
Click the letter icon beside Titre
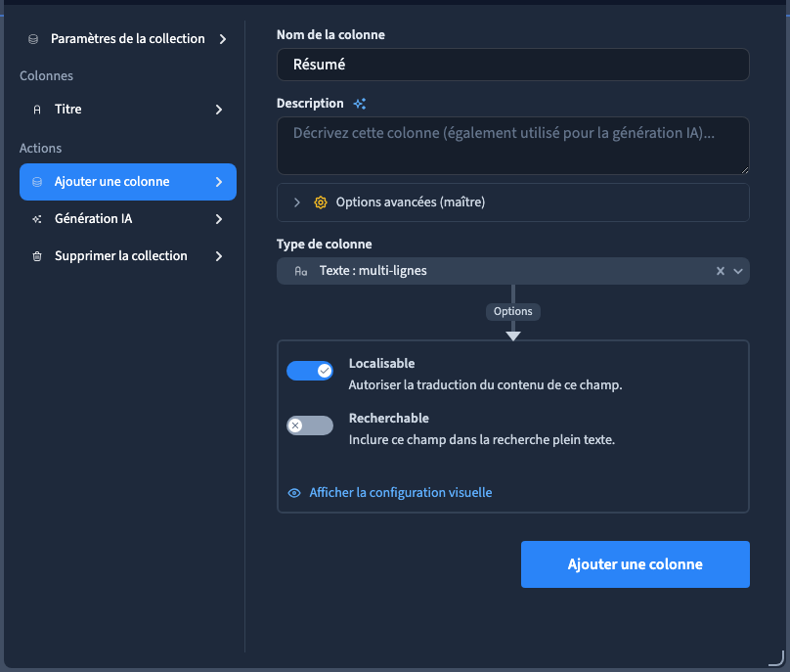coord(37,110)
